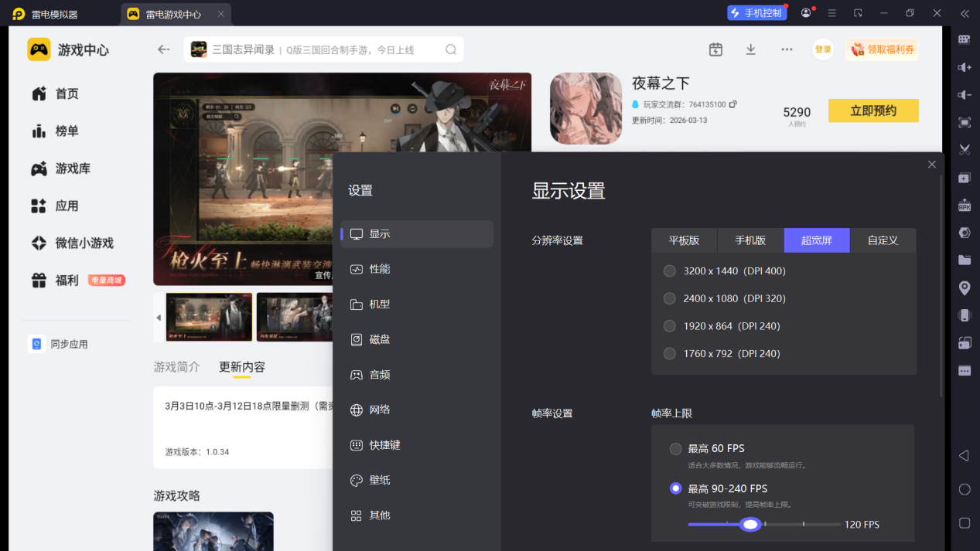Open the 壁纸 settings section

pos(417,480)
